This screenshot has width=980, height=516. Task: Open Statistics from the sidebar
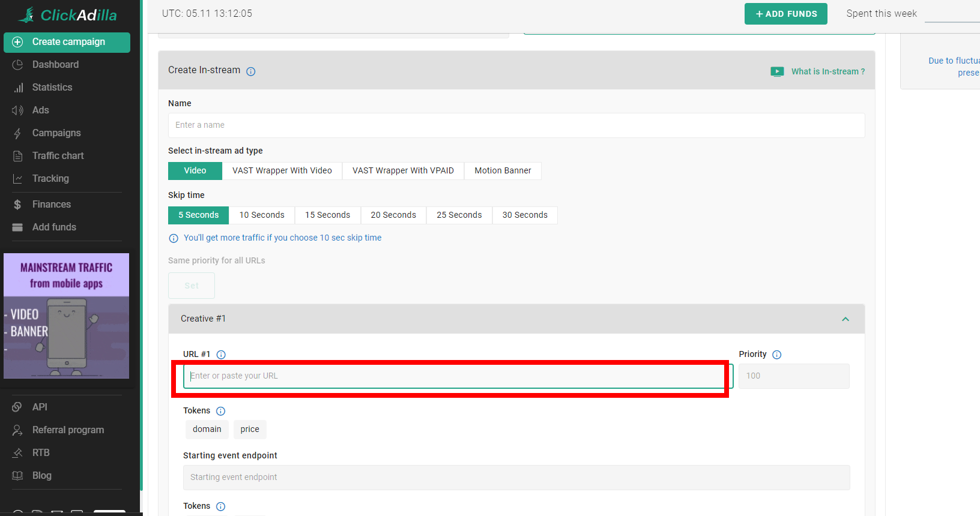tap(52, 88)
